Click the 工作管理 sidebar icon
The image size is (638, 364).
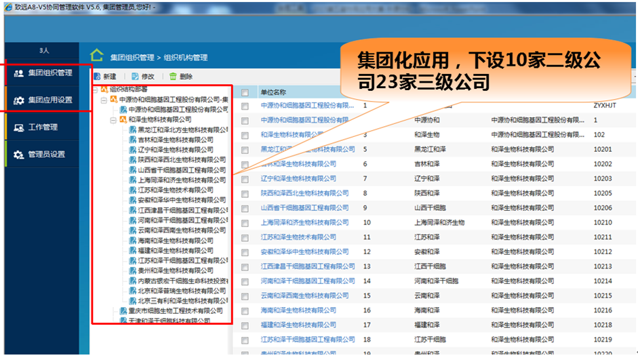[19, 127]
